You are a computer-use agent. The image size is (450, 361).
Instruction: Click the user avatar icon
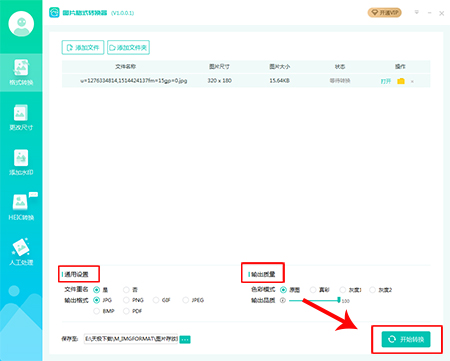click(21, 24)
